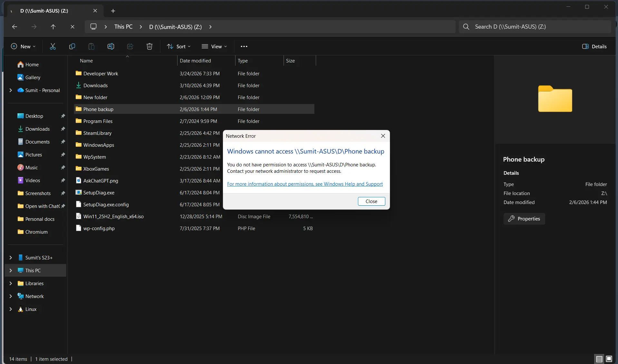Click the Share icon in toolbar

pyautogui.click(x=130, y=46)
